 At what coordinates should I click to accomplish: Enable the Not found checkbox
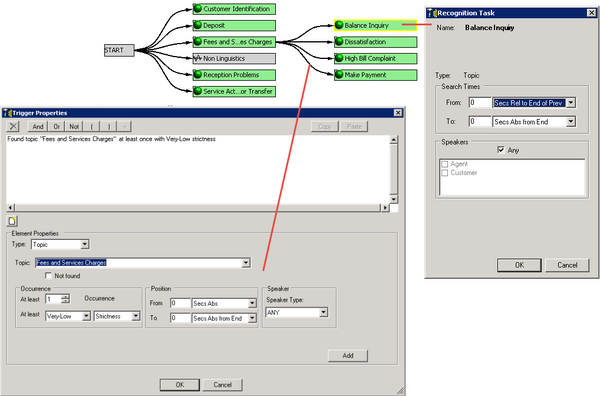tap(48, 275)
